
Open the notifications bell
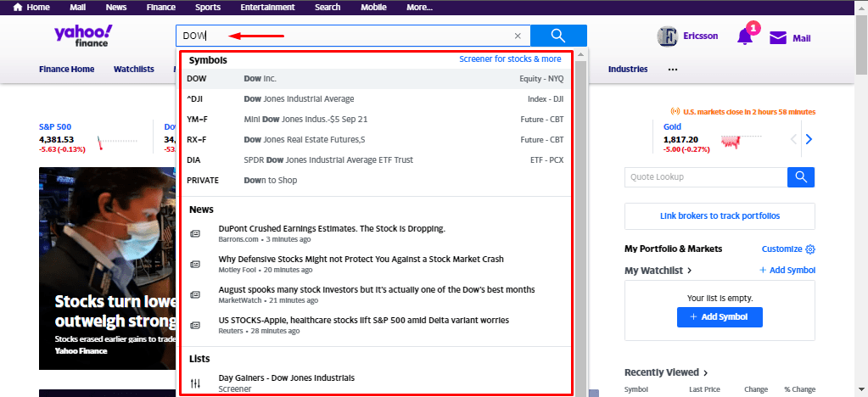click(745, 36)
